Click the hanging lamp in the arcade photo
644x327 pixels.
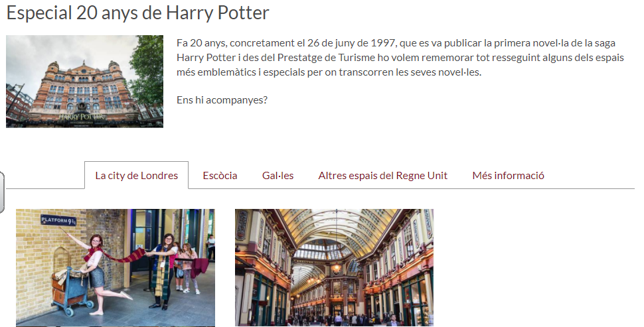point(337,269)
